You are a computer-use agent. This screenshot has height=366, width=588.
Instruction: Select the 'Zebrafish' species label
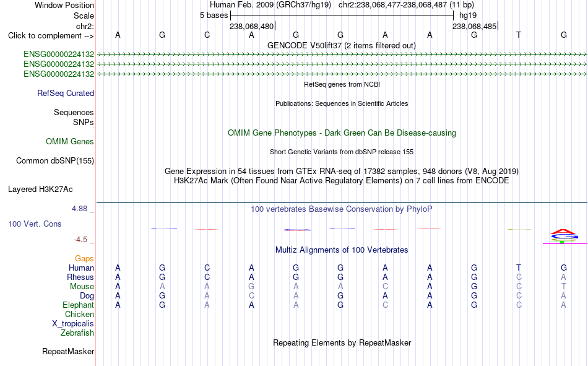tap(77, 333)
